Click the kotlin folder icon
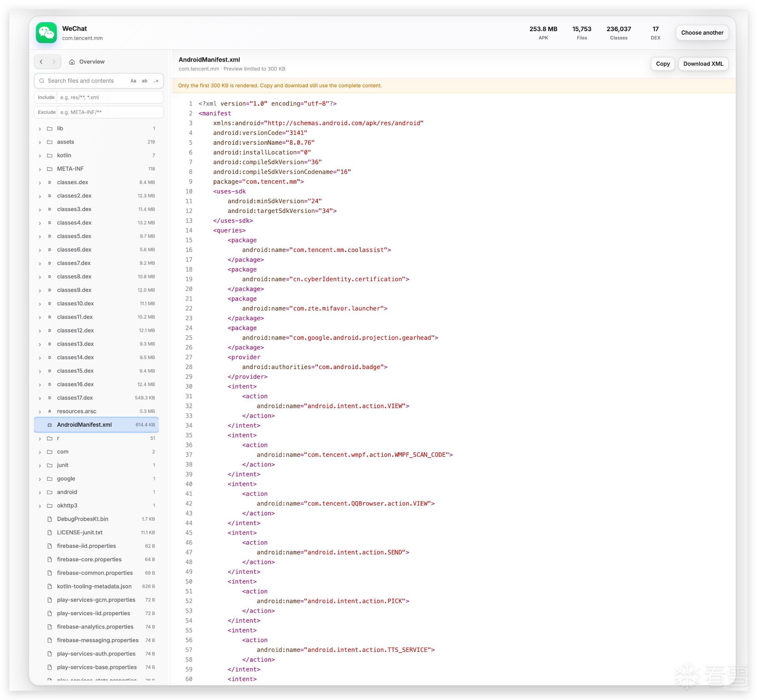Screen dimensions: 757x700 tap(50, 155)
